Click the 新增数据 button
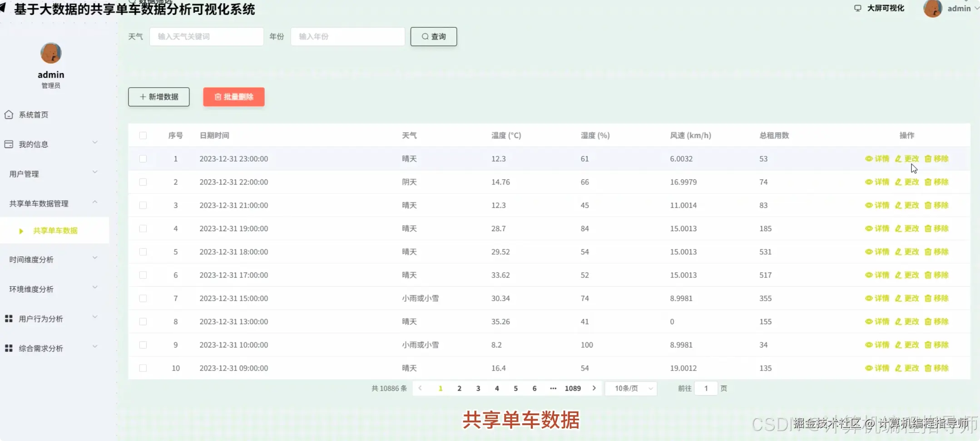 pos(159,97)
